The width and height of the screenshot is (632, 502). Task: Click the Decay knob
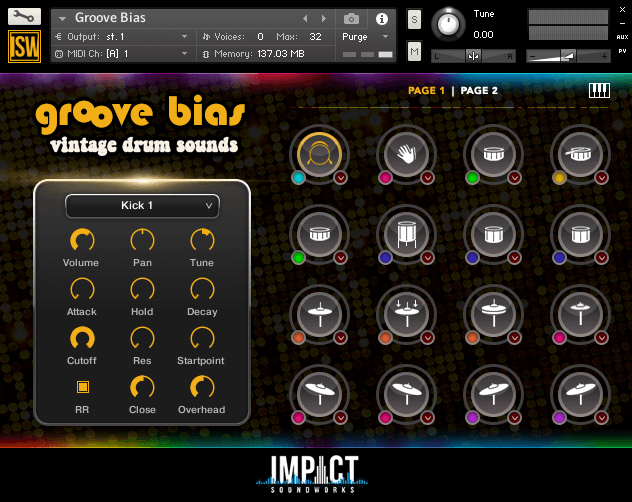click(x=202, y=290)
